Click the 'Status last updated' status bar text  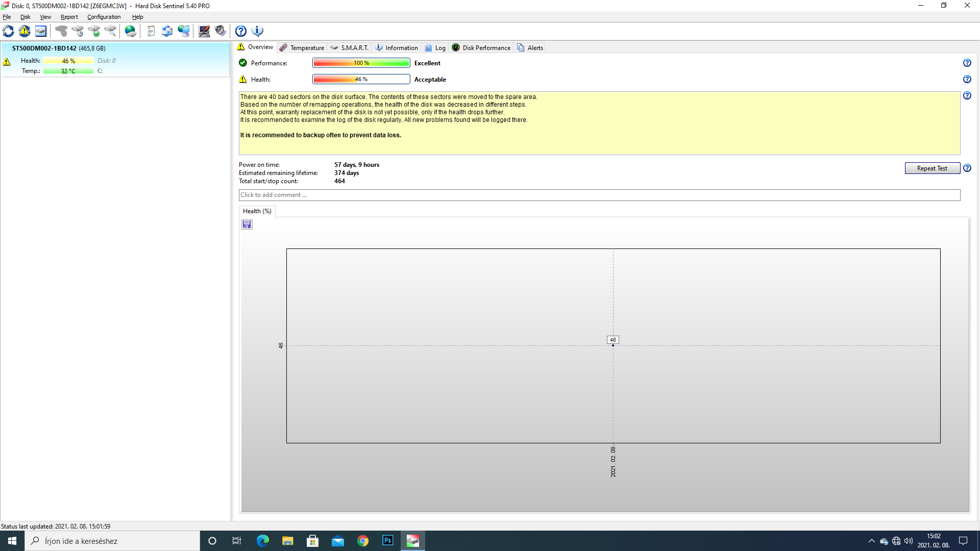pyautogui.click(x=56, y=526)
